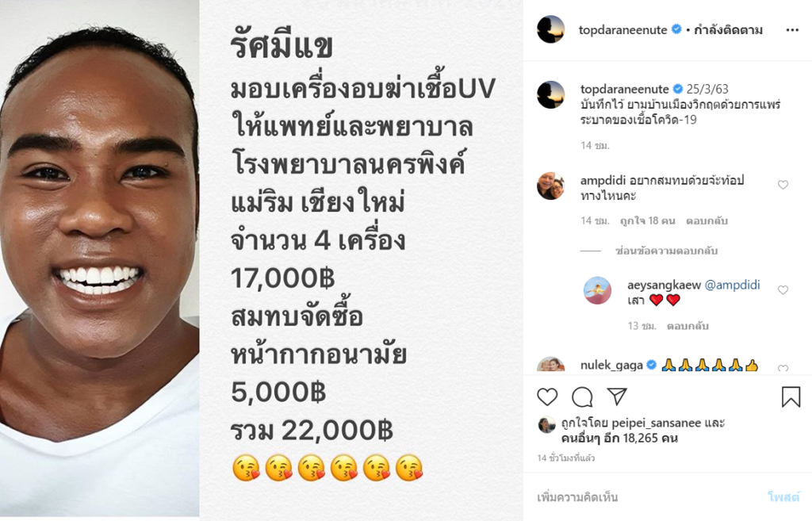Open ampdidi's profile picture
Image resolution: width=812 pixels, height=521 pixels.
550,186
